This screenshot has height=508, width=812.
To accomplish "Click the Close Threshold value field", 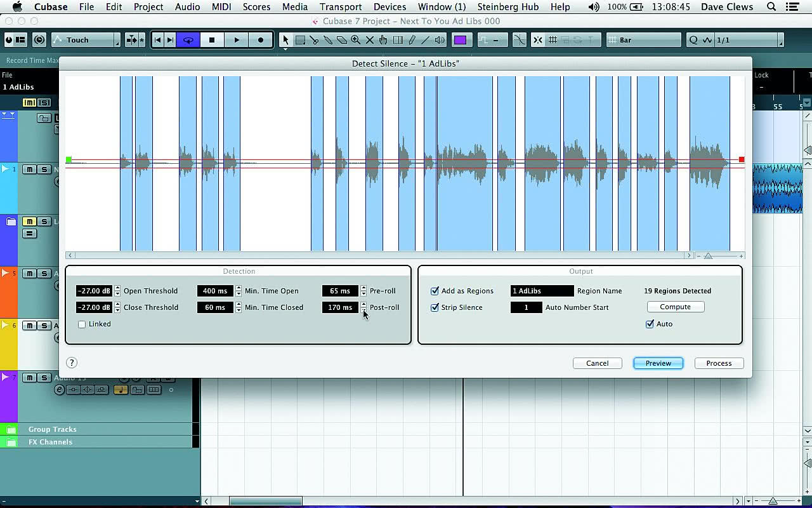I will 94,307.
